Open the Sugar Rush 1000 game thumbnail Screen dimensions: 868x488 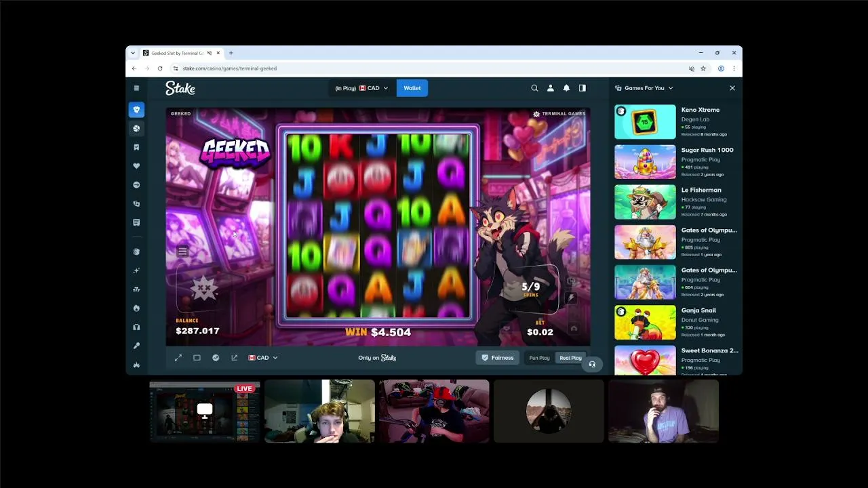645,162
